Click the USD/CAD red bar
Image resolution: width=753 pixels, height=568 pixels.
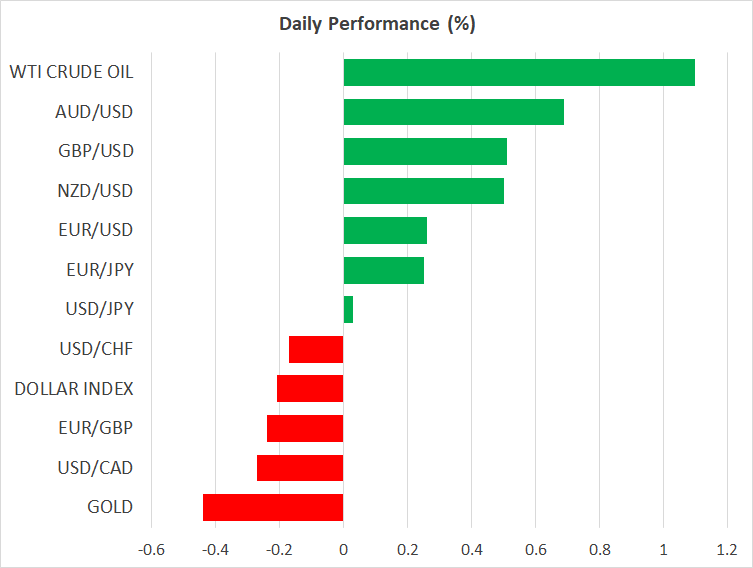[300, 468]
